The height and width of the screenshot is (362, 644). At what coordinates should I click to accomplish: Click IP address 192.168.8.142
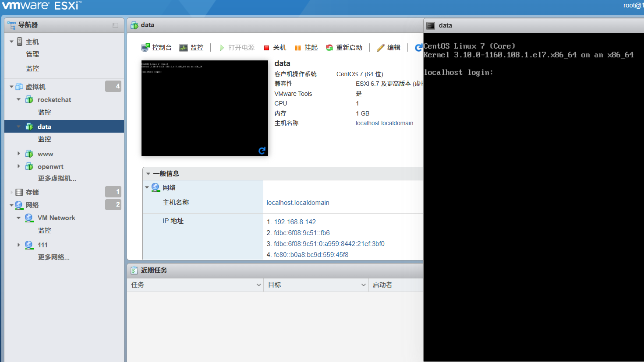(x=295, y=222)
